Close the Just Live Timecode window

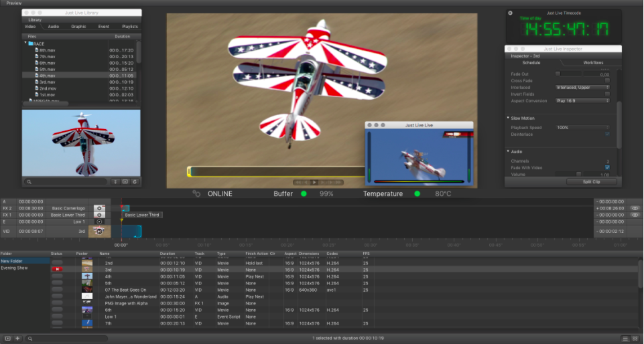pos(510,13)
